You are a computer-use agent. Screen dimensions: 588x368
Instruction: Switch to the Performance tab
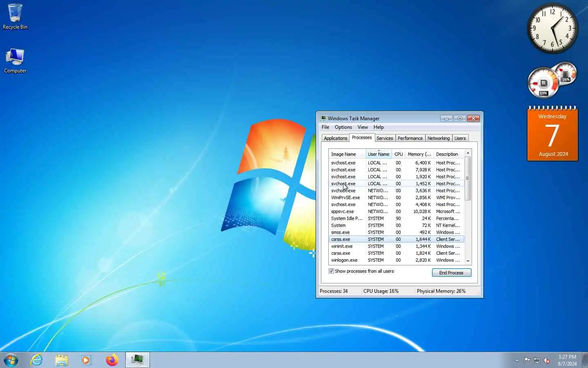tap(410, 138)
